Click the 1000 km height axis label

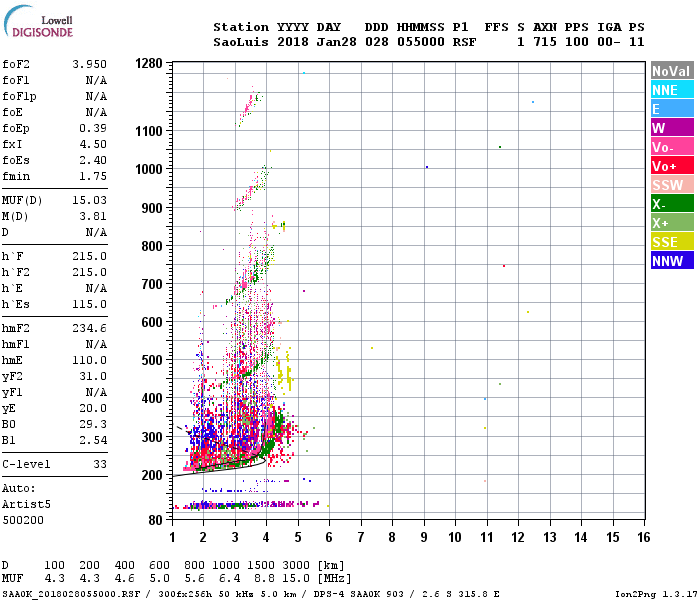(x=149, y=169)
